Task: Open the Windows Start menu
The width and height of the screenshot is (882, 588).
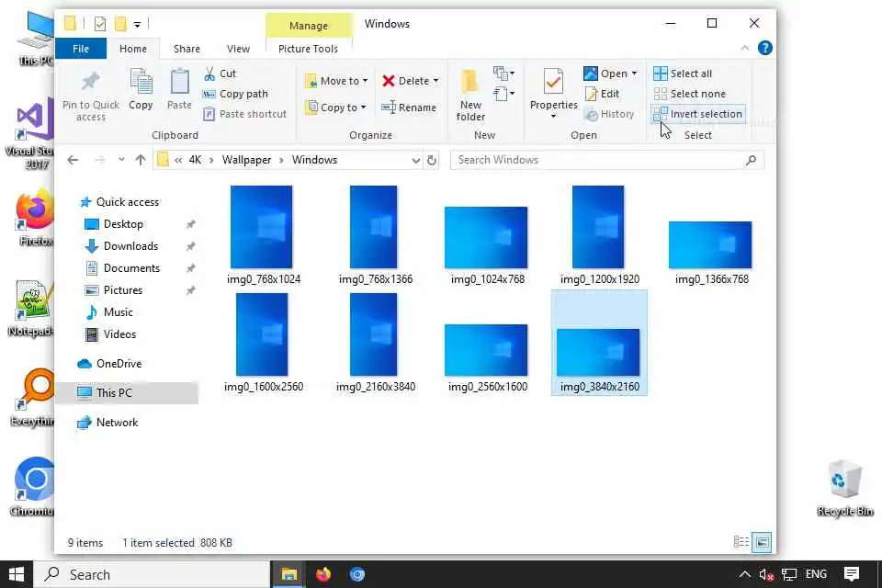Action: 17,574
